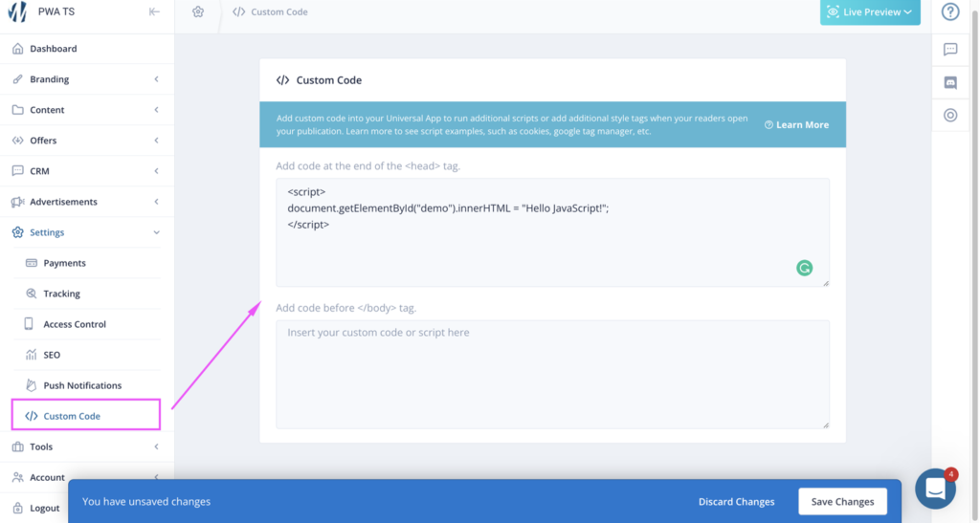Click the Access Control phone icon

(x=29, y=323)
